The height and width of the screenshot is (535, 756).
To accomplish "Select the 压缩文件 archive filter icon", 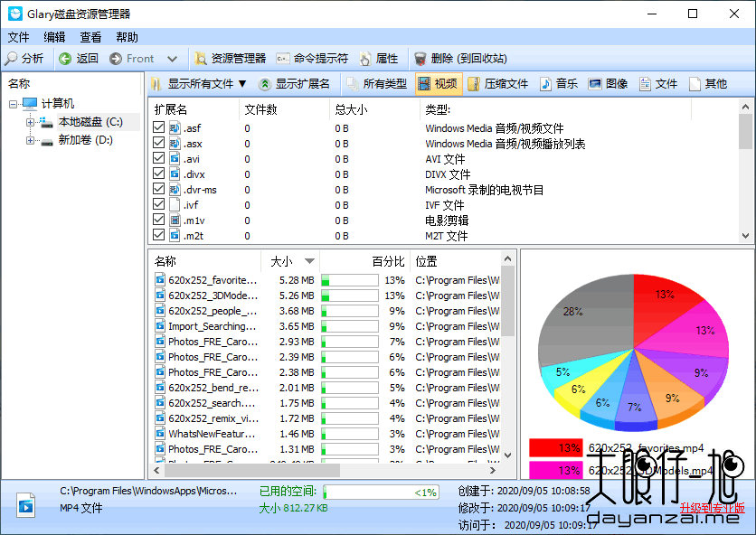I will point(474,84).
